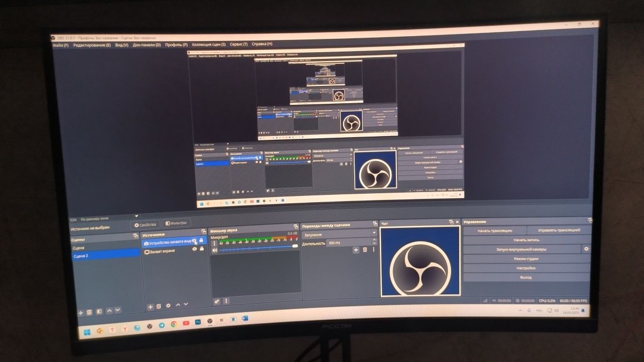Screen dimensions: 644x362
Task: Open source Свойства button
Action: point(145,225)
